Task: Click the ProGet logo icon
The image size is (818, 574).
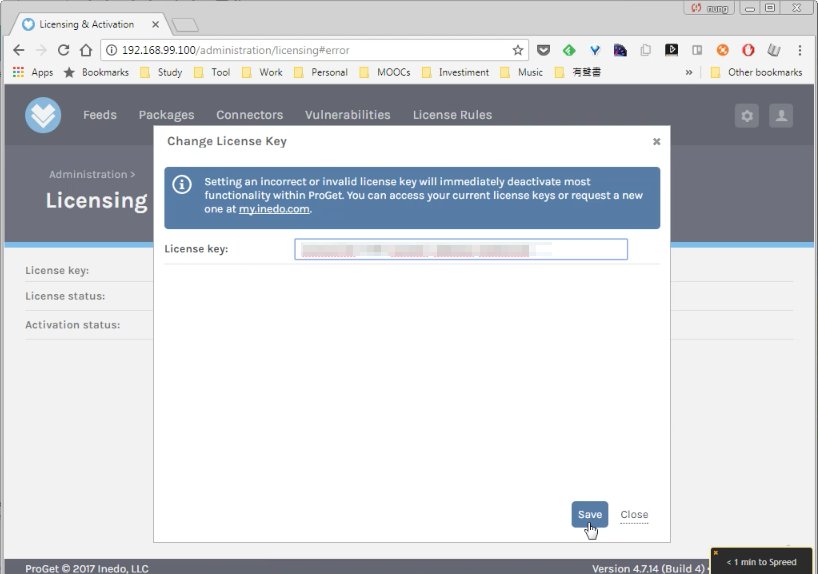Action: (43, 115)
